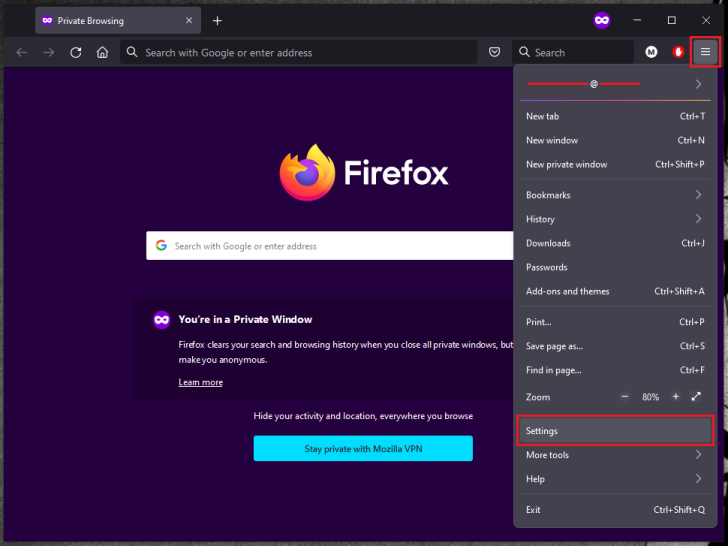728x546 pixels.
Task: Expand the account submenu chevron
Action: coord(698,84)
